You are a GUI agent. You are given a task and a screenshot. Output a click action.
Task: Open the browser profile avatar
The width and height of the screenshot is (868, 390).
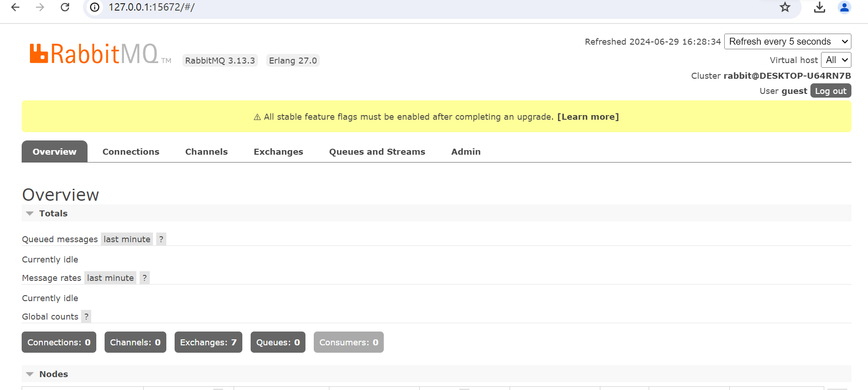(845, 7)
